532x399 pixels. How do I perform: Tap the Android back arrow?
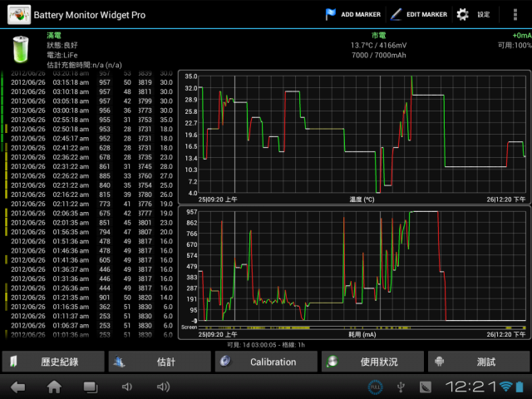point(18,387)
